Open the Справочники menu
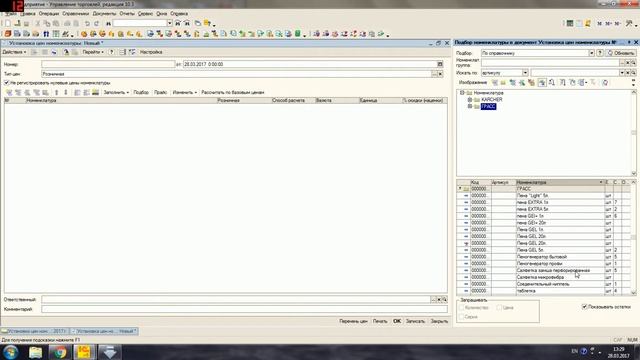The width and height of the screenshot is (640, 360). pyautogui.click(x=76, y=13)
